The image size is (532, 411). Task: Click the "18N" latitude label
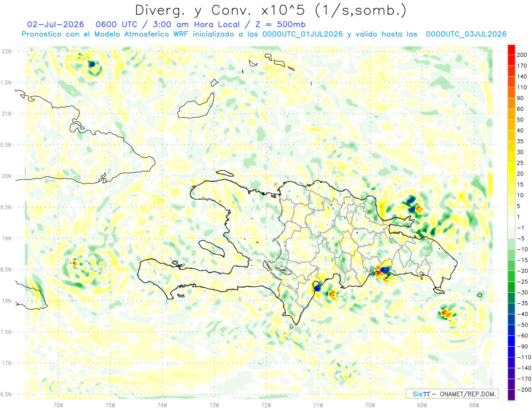coord(7,301)
